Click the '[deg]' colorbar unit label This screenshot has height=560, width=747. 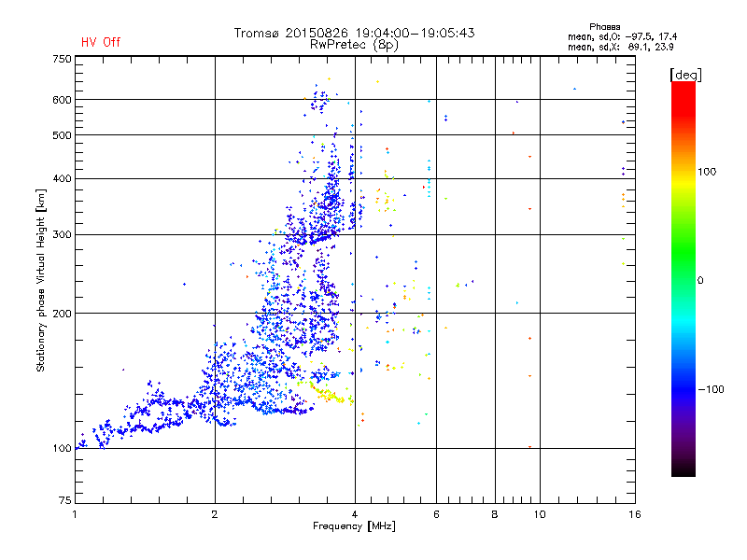point(685,75)
